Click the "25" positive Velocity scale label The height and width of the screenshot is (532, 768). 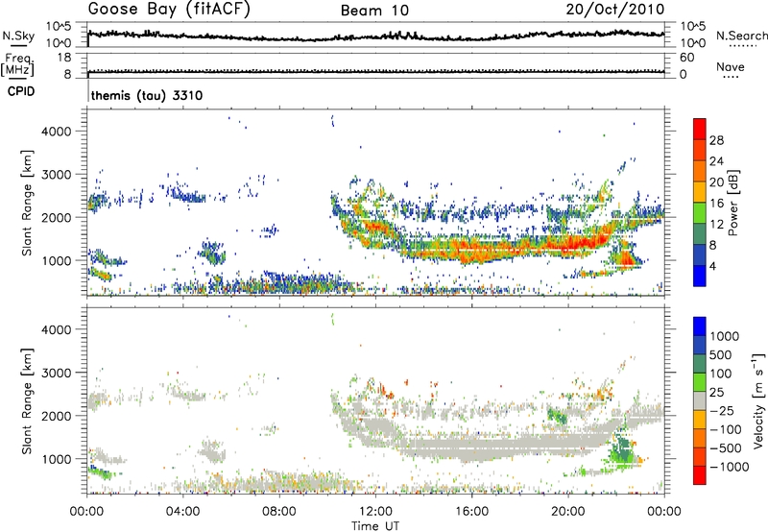pyautogui.click(x=716, y=393)
